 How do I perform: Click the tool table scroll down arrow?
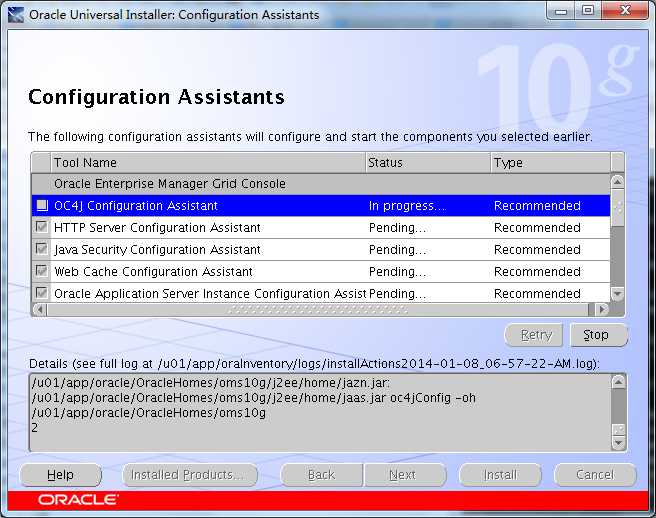coord(618,294)
